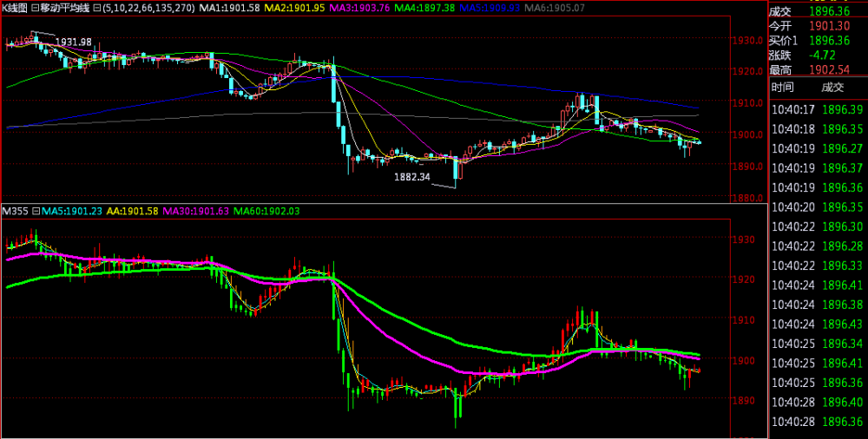Click the 1931.98 high price marker

(x=73, y=42)
